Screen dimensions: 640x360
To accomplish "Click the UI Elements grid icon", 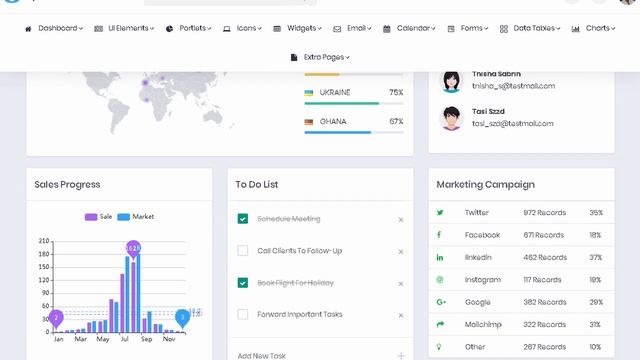I will point(98,29).
